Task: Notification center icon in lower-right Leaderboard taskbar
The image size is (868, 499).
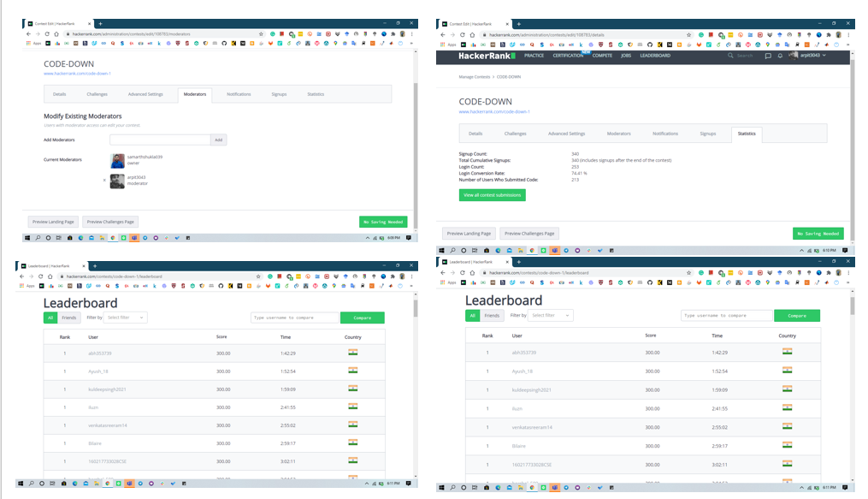Action: pyautogui.click(x=845, y=487)
